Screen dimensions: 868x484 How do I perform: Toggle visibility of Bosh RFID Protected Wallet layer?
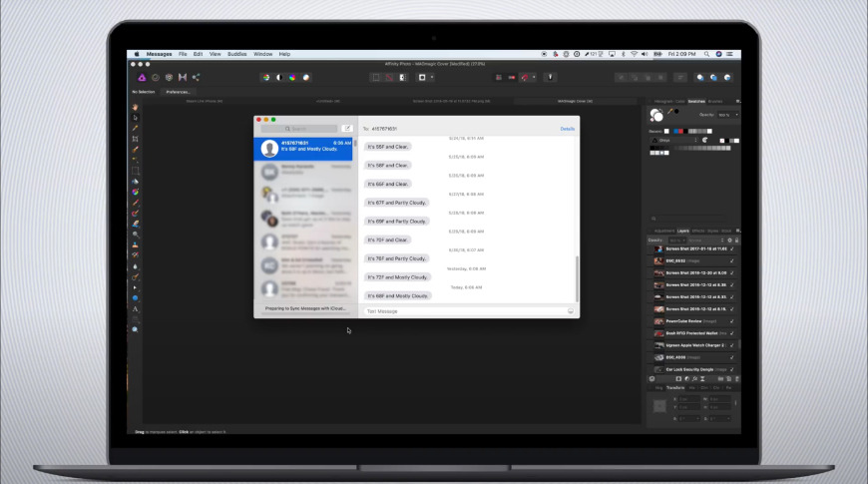pyautogui.click(x=732, y=333)
